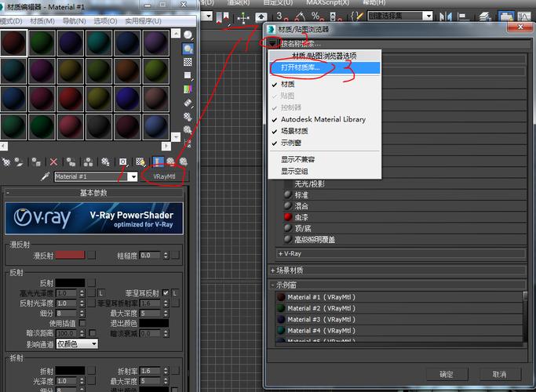Collapse the 基本参数 rollout
This screenshot has width=536, height=392.
pos(94,193)
